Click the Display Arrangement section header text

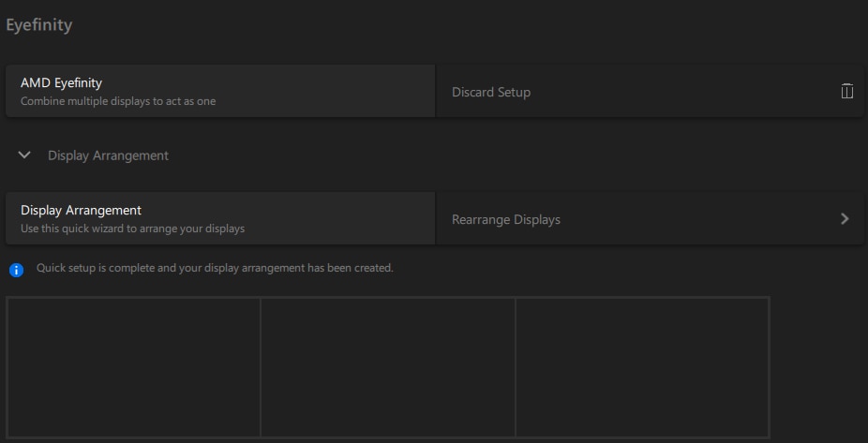click(108, 155)
